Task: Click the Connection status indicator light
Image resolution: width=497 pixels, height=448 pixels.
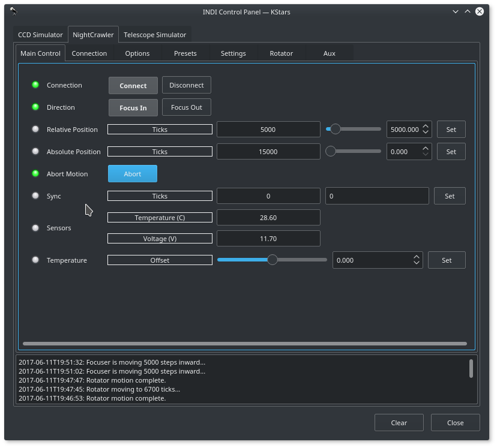Action: click(x=35, y=85)
